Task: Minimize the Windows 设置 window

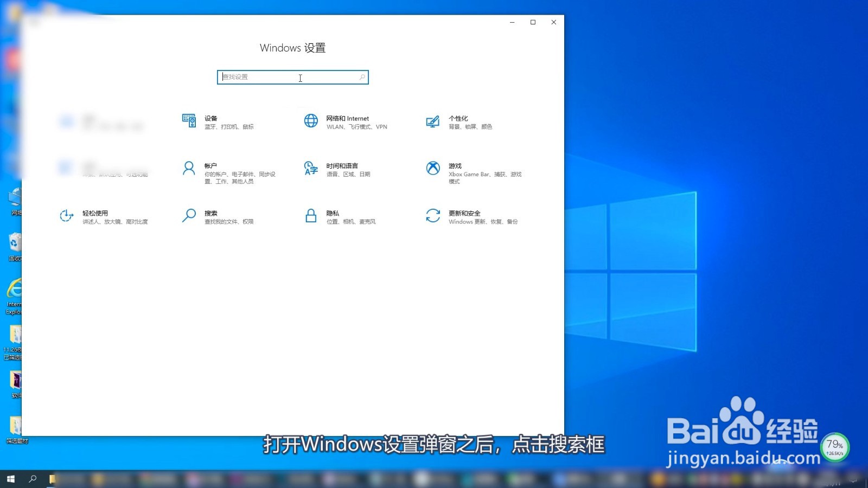Action: (512, 22)
